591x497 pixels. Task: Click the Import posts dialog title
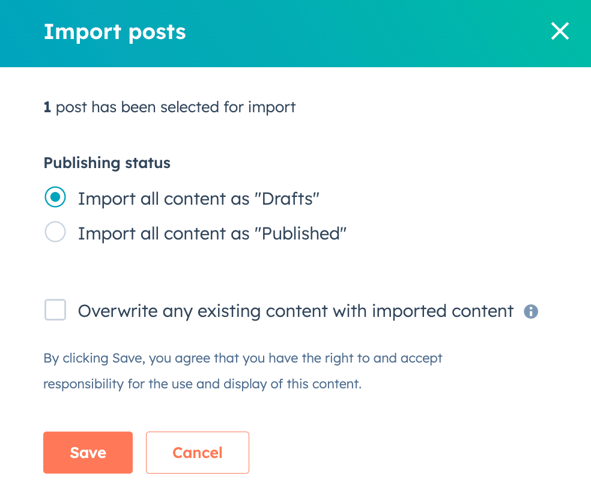click(x=115, y=32)
